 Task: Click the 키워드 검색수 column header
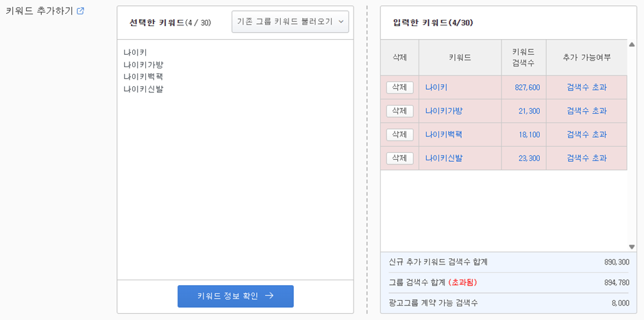click(523, 58)
